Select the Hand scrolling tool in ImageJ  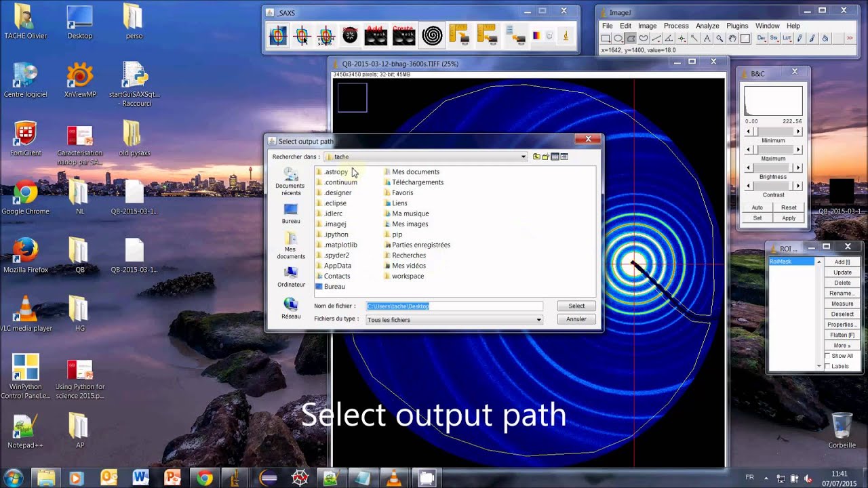coord(732,38)
